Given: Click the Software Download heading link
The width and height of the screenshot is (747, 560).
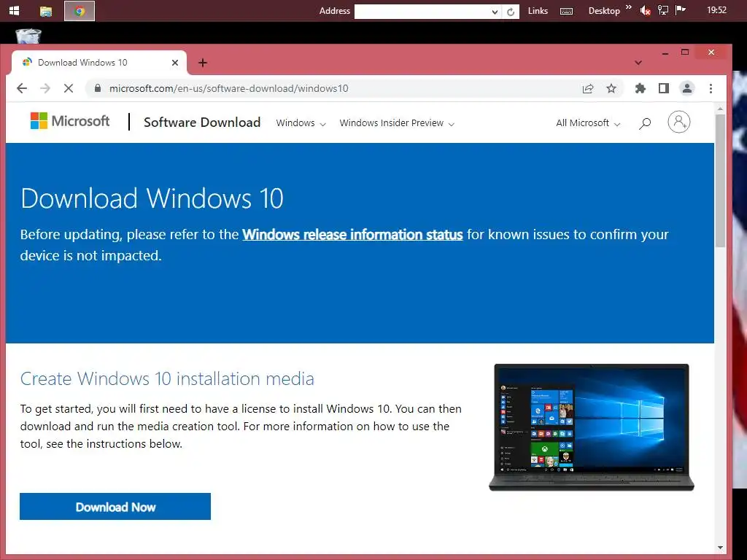Looking at the screenshot, I should tap(202, 122).
